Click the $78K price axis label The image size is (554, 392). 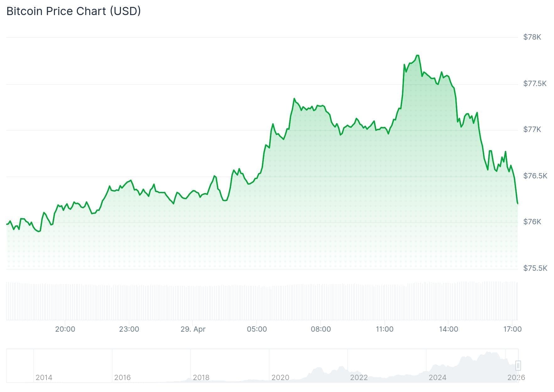click(x=532, y=37)
